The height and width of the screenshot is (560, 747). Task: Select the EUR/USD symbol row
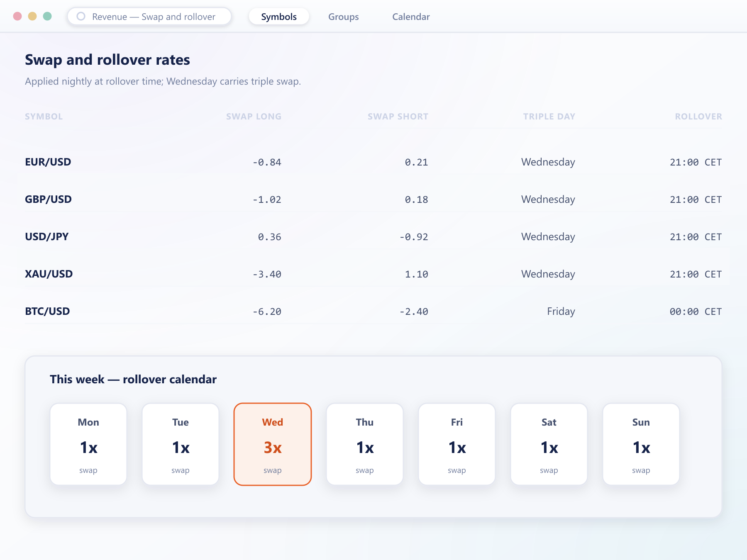click(373, 162)
